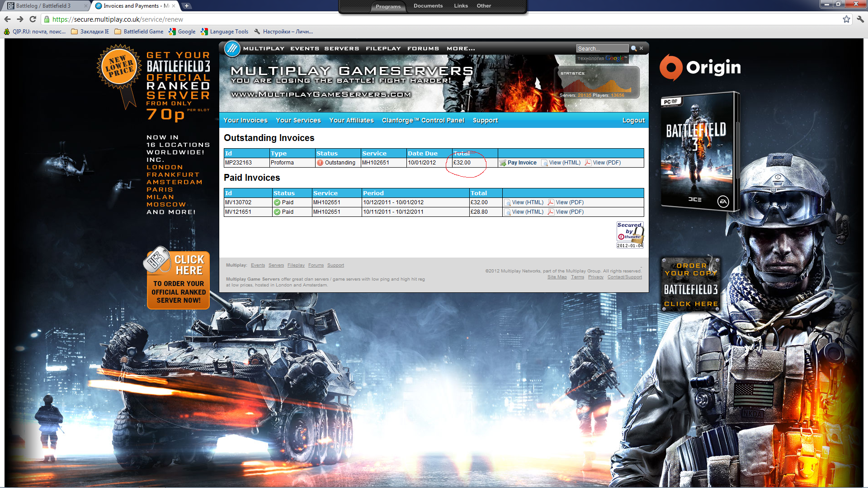Screen dimensions: 868x488
Task: Open the Battlefield Game bookmark folder
Action: tap(139, 32)
